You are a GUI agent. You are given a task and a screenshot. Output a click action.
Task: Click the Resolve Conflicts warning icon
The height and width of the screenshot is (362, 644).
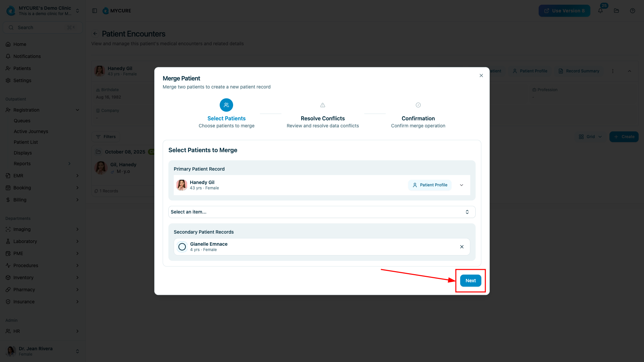(323, 105)
